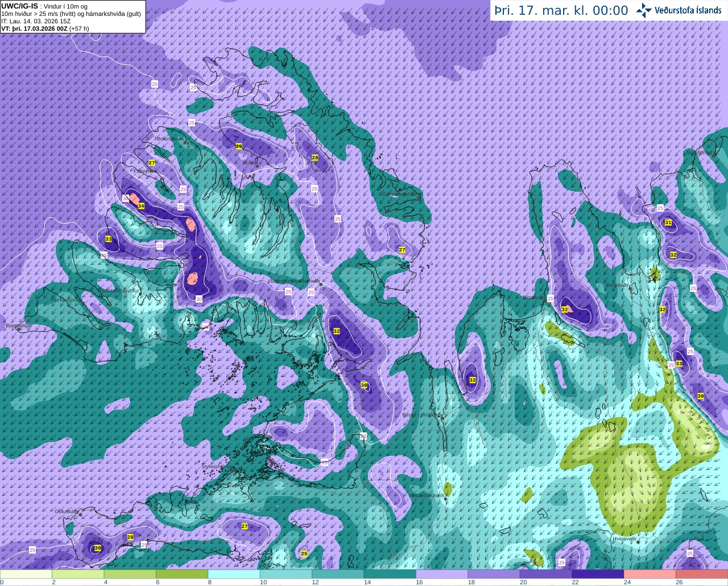Select the 18–20 light purple legend swatch
The height and width of the screenshot is (586, 728).
[494, 574]
